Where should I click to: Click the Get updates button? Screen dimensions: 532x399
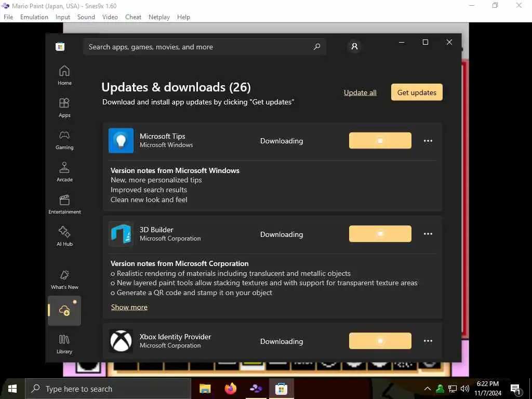(x=417, y=92)
